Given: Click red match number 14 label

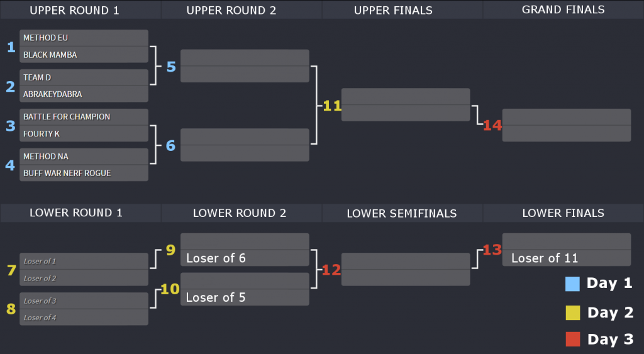Looking at the screenshot, I should point(492,125).
